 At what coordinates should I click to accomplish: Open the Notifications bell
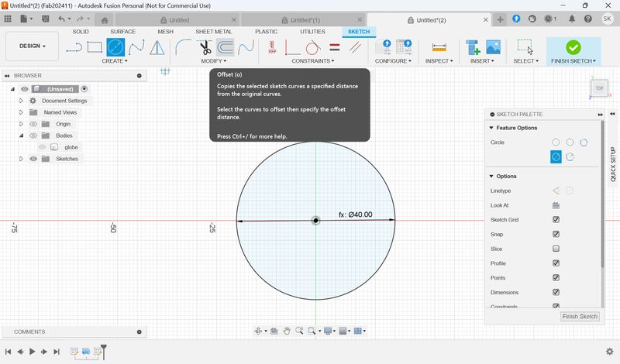572,19
